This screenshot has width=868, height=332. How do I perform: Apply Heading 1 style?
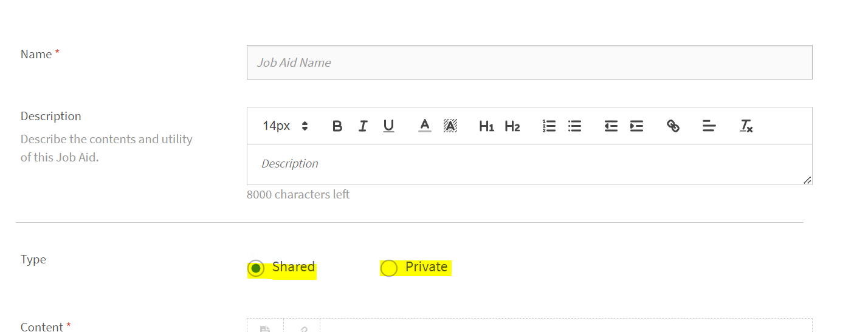tap(486, 126)
